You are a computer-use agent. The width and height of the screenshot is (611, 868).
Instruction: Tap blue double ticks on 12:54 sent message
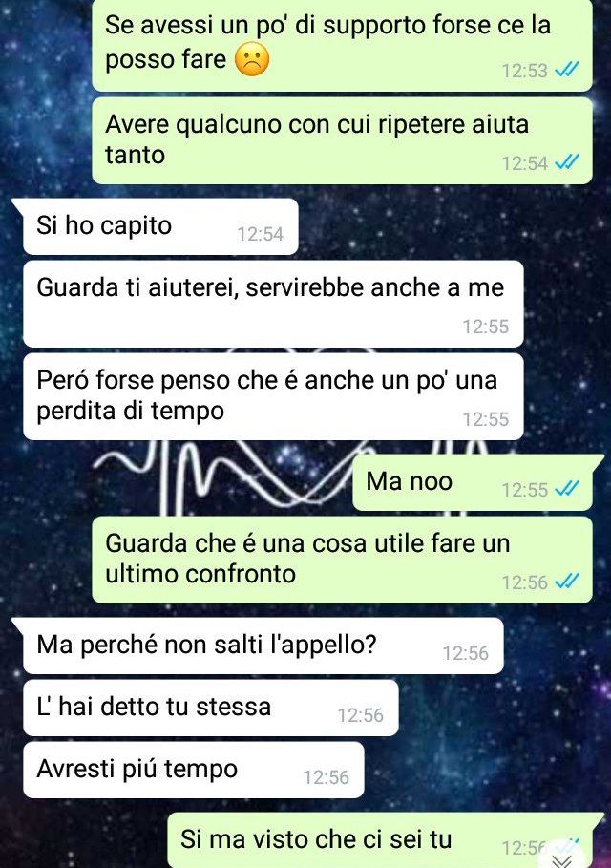click(x=567, y=162)
